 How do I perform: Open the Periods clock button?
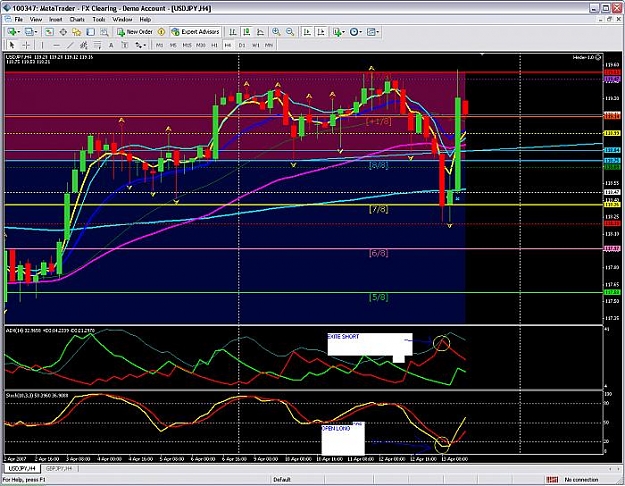click(x=354, y=32)
